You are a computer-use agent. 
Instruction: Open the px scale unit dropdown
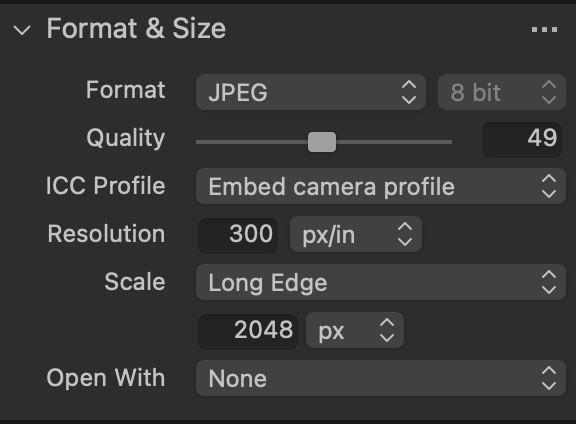355,330
